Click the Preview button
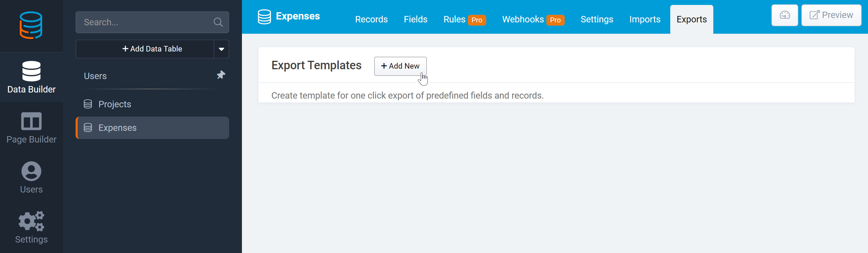Image resolution: width=868 pixels, height=253 pixels. point(831,15)
